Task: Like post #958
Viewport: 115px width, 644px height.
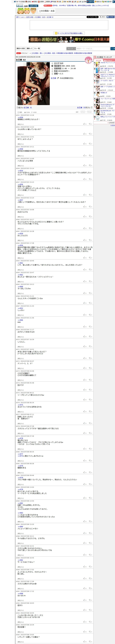Action: [85, 207]
